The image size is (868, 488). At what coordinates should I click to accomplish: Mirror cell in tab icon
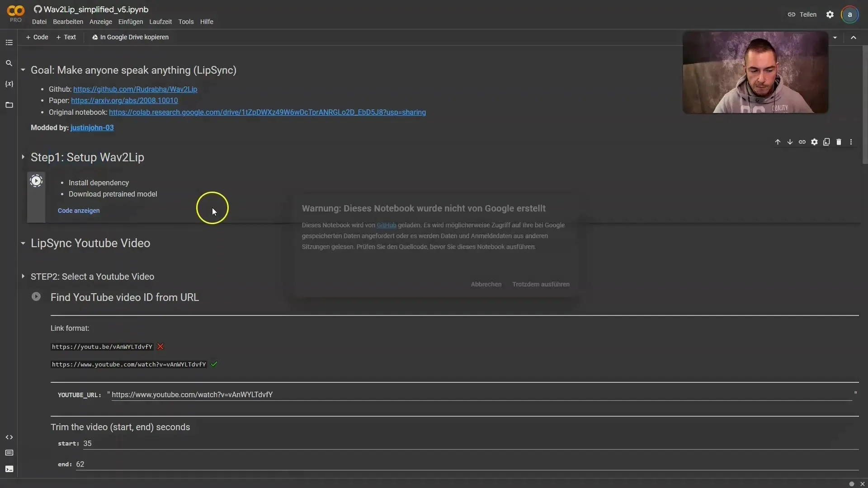tap(826, 142)
